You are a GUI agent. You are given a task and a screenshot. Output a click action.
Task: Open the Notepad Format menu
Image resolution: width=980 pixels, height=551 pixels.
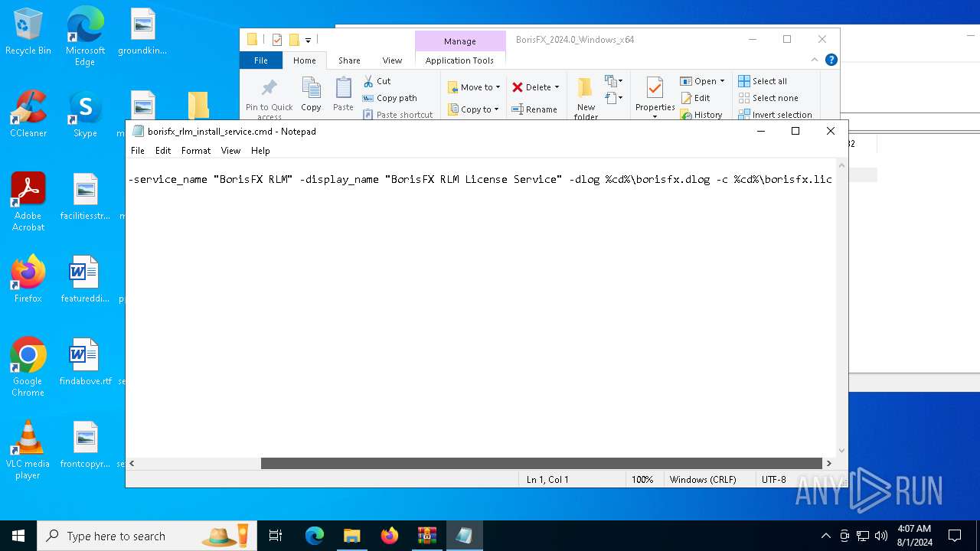[x=196, y=151]
